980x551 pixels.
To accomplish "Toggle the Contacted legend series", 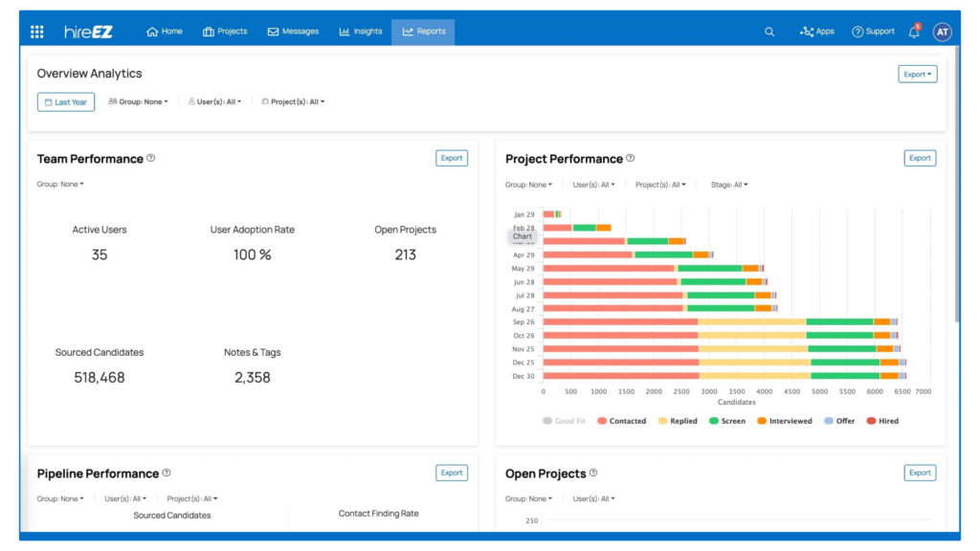I will click(x=621, y=421).
